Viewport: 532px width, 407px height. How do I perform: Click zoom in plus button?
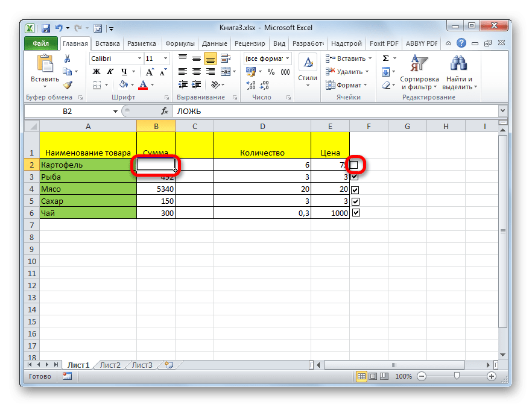tap(491, 376)
